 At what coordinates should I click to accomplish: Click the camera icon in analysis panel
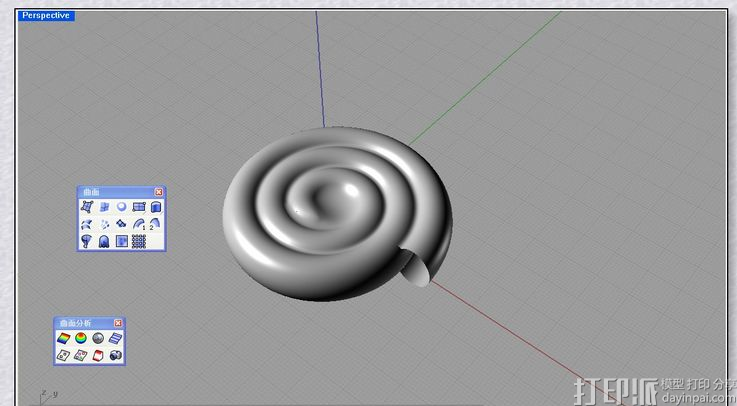click(x=116, y=355)
